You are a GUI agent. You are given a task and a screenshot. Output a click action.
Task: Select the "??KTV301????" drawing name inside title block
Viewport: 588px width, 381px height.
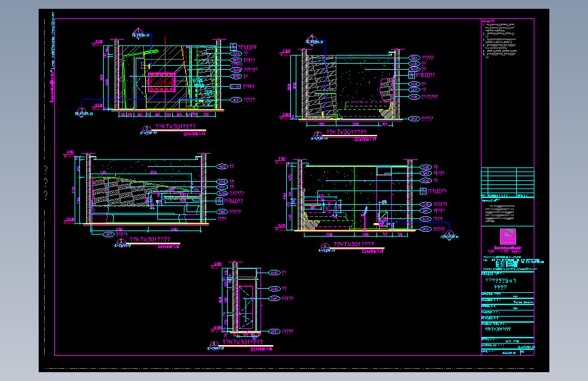click(x=498, y=329)
